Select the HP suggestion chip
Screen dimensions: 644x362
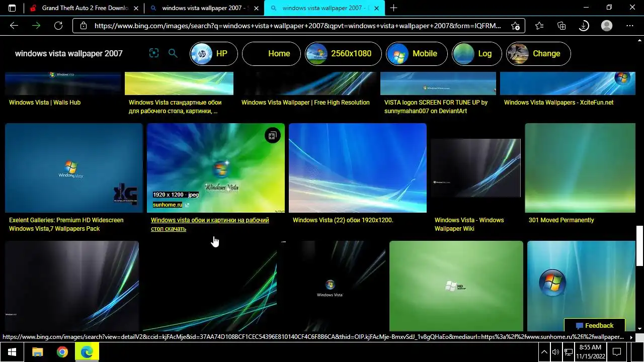coord(214,53)
